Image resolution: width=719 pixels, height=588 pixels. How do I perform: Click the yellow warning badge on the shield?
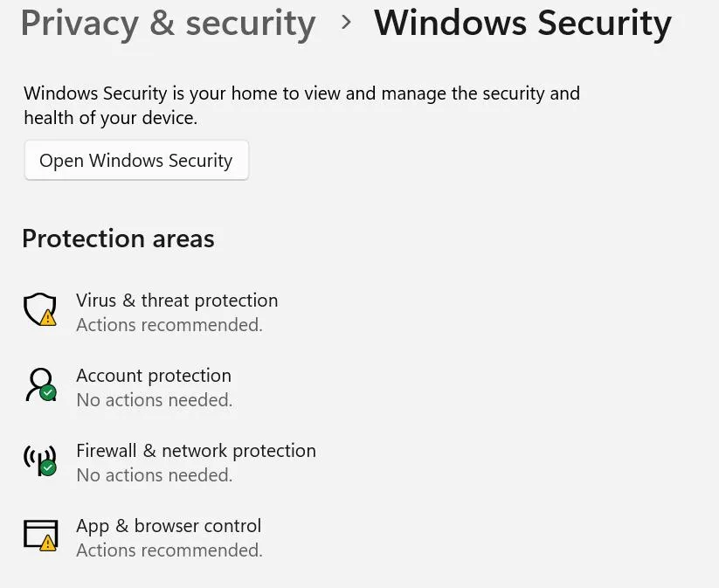click(x=48, y=318)
